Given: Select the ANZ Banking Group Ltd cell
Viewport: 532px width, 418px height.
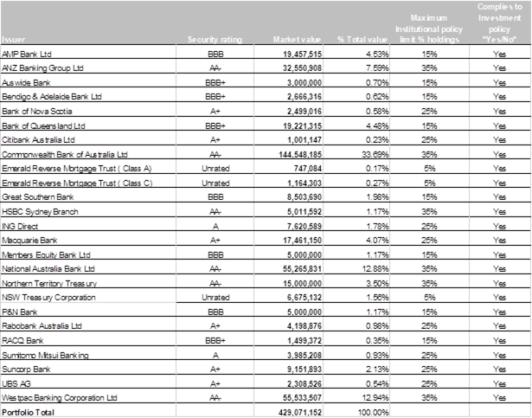Looking at the screenshot, I should pos(42,68).
